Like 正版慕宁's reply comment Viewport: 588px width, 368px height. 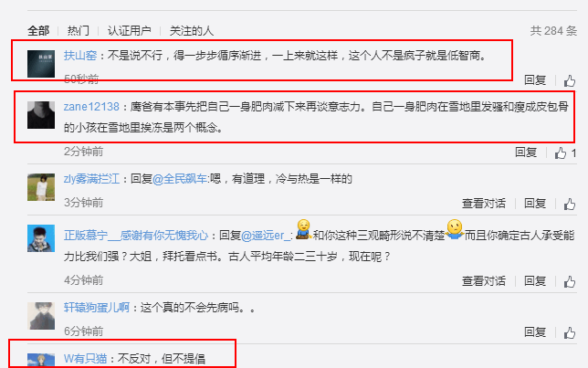pyautogui.click(x=570, y=282)
